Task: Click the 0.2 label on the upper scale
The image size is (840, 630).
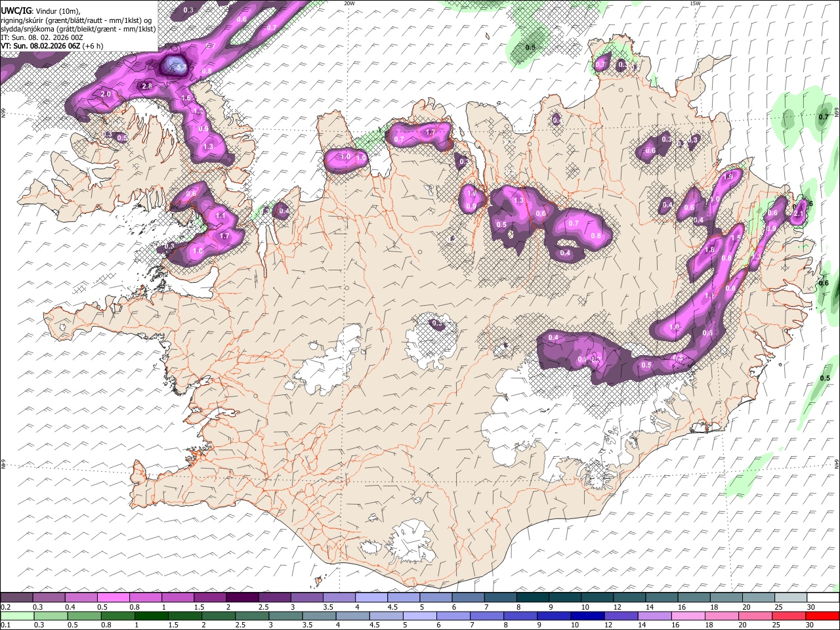Action: point(5,607)
